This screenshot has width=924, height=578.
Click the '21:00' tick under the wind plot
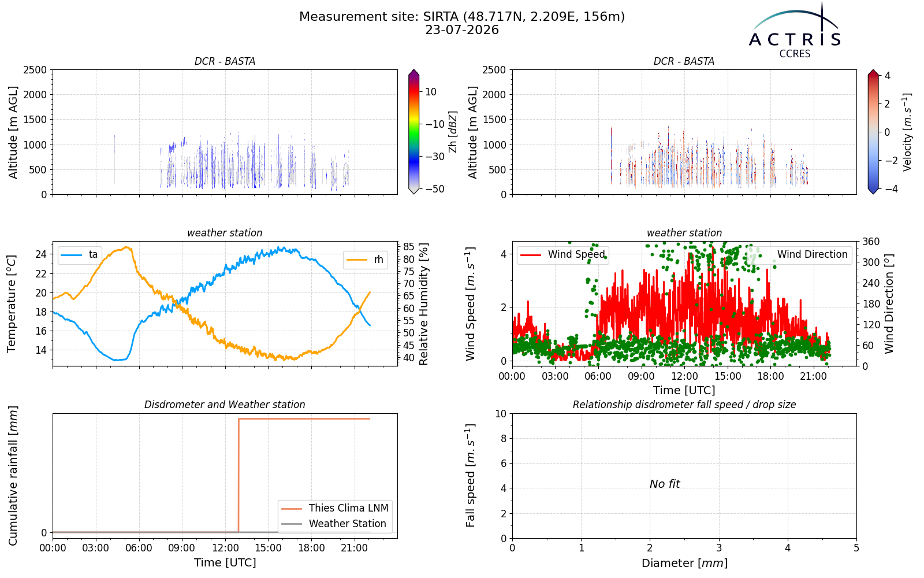814,376
